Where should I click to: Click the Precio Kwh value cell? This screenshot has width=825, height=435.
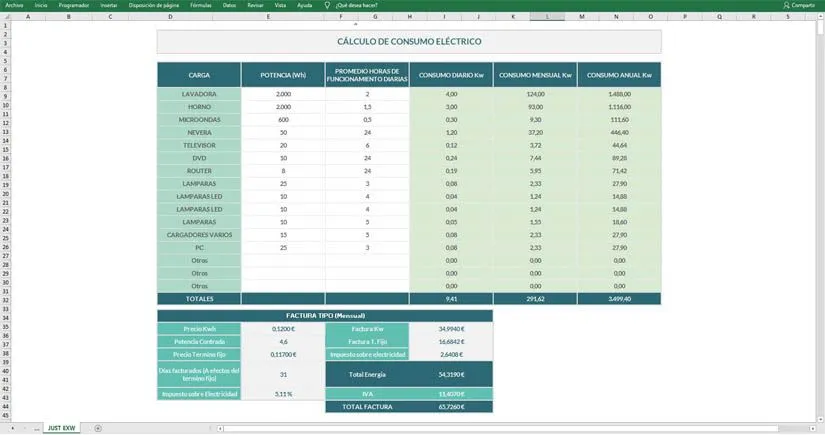(282, 328)
